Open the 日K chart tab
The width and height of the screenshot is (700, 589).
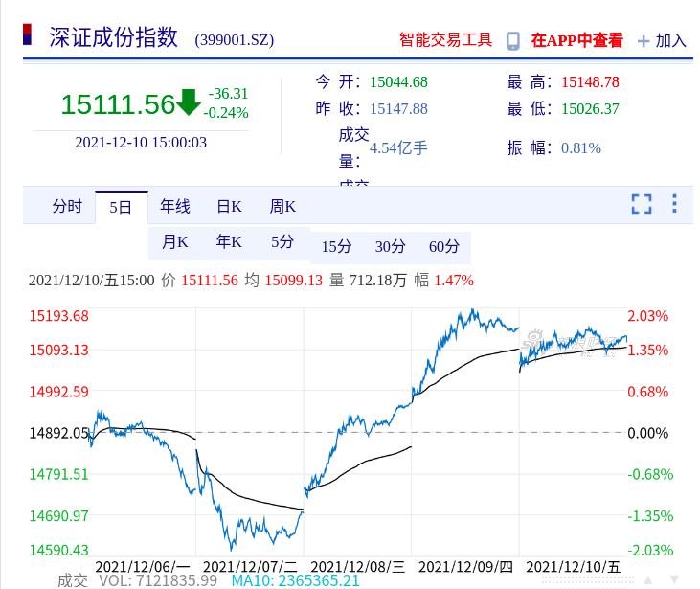[229, 206]
